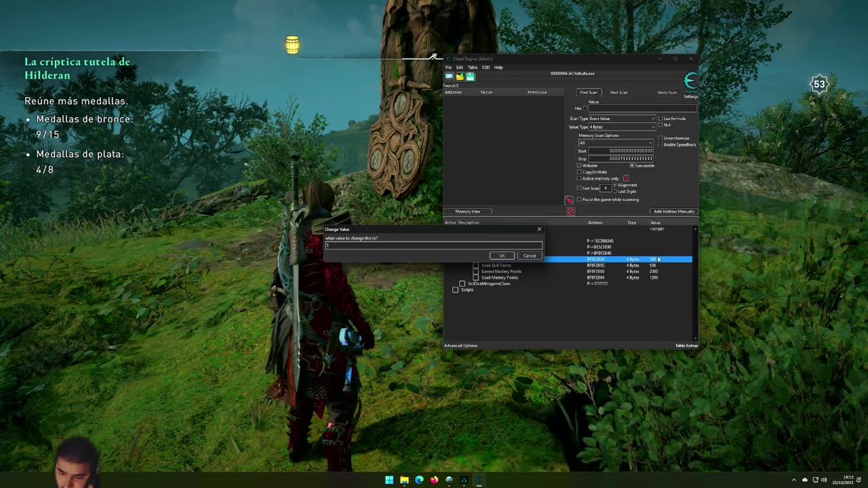Screen dimensions: 868x488
Task: Toggle Writable checkbox
Action: pos(579,165)
